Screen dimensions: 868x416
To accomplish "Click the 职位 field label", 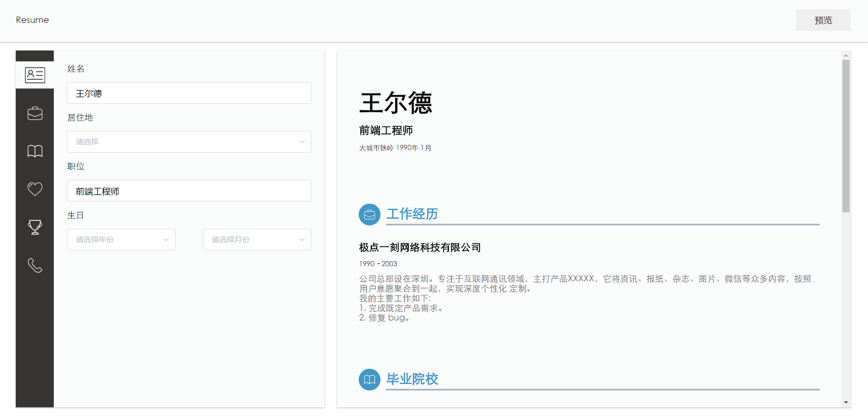I will pos(76,166).
